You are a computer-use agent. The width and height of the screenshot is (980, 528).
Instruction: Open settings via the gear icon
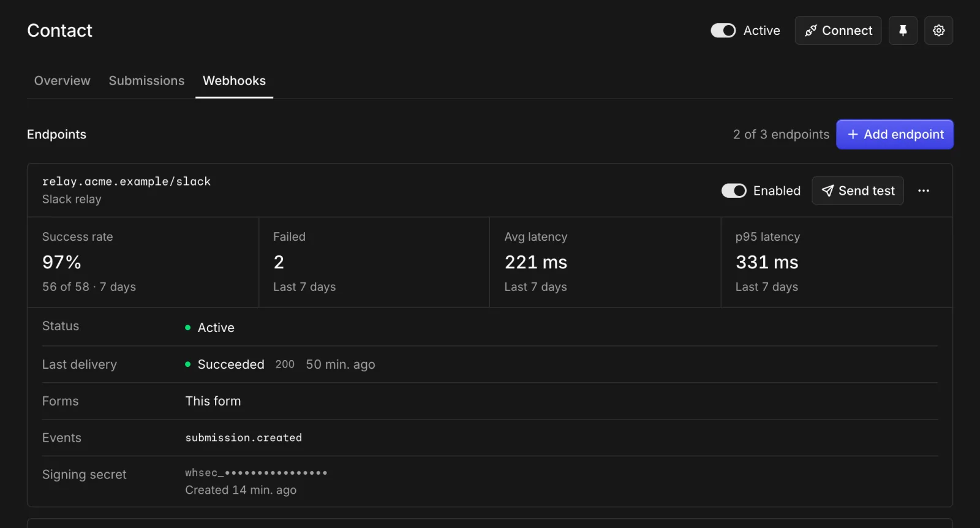click(x=938, y=31)
